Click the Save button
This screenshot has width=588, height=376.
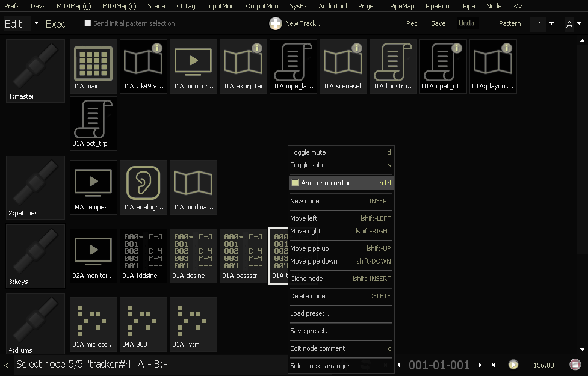(438, 23)
